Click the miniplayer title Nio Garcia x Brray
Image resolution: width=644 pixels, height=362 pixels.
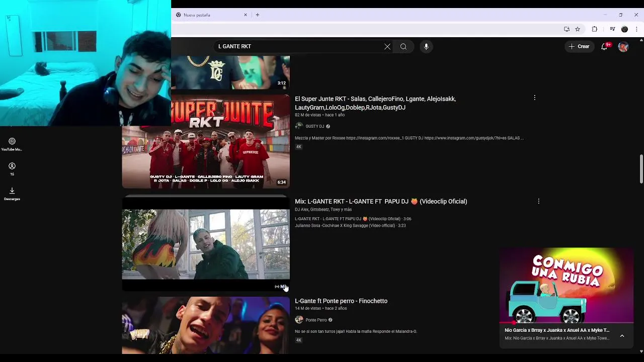coord(557,330)
